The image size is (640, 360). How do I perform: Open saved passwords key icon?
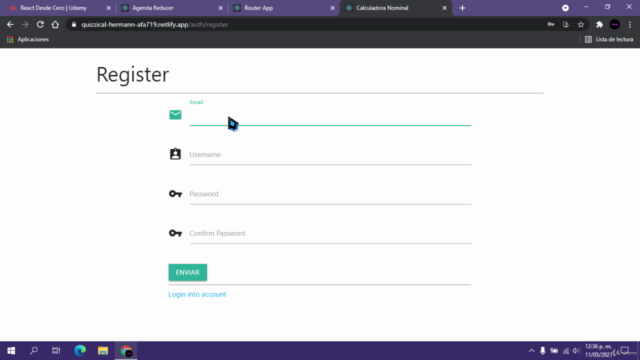pos(551,24)
